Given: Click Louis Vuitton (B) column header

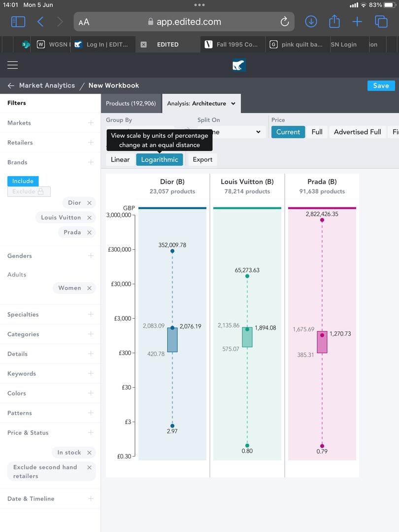Looking at the screenshot, I should click(x=247, y=182).
